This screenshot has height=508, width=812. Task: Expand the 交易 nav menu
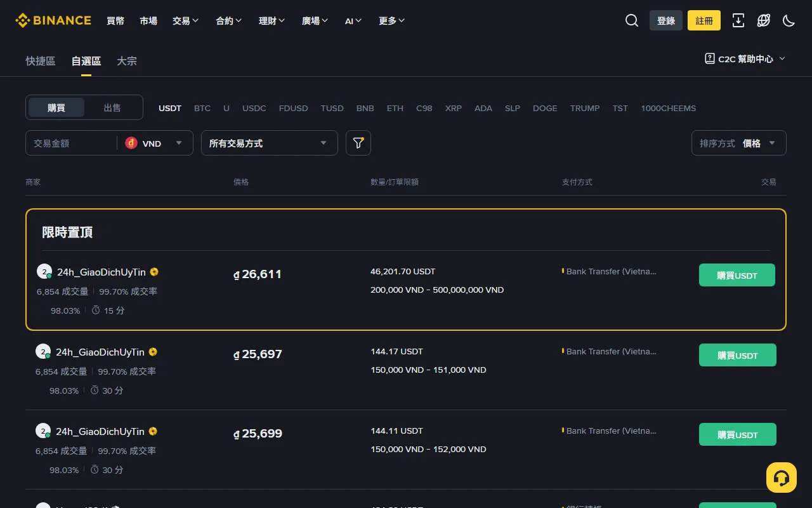pos(185,20)
